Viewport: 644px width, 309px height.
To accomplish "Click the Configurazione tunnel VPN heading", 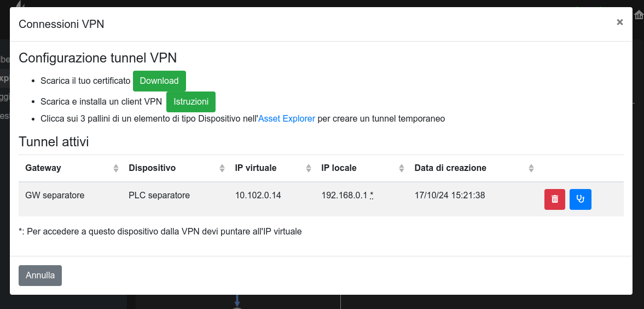I will 97,58.
